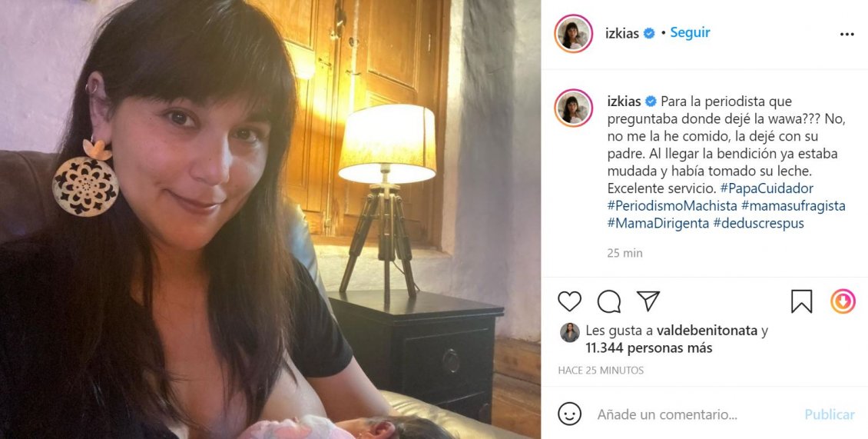
Task: Save the post with the bookmark icon
Action: click(x=801, y=301)
